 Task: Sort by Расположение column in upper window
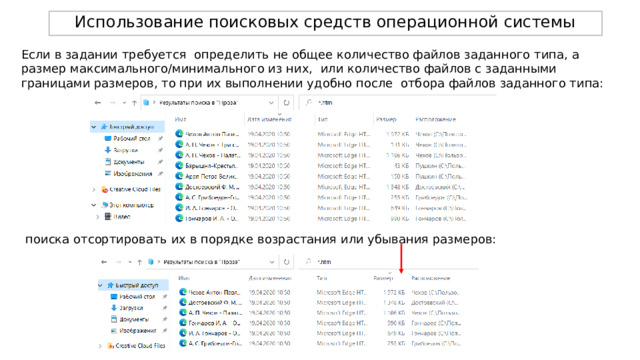[436, 119]
